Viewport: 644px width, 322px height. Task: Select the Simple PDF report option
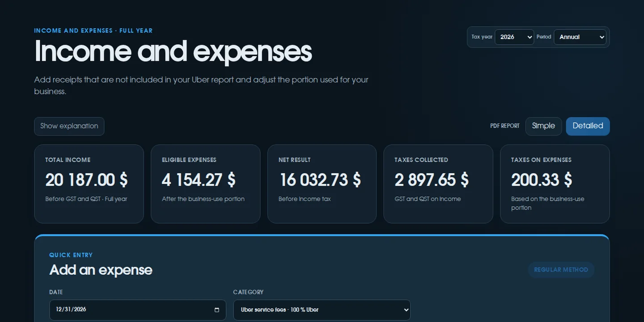543,126
